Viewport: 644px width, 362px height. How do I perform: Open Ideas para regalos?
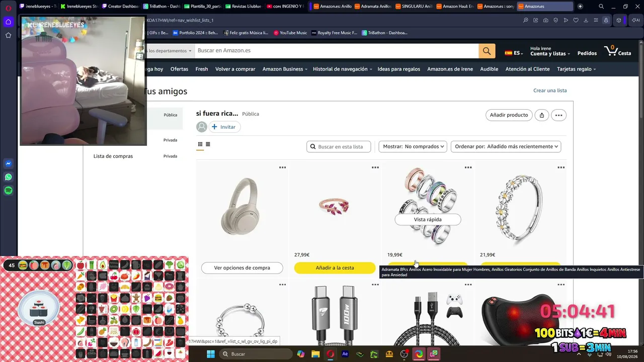coord(399,69)
